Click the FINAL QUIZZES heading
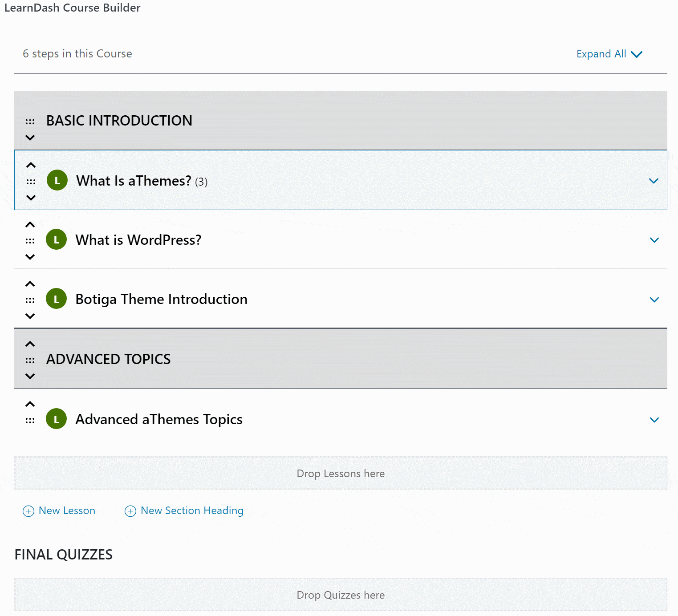Screen dimensions: 678x616 (x=64, y=555)
